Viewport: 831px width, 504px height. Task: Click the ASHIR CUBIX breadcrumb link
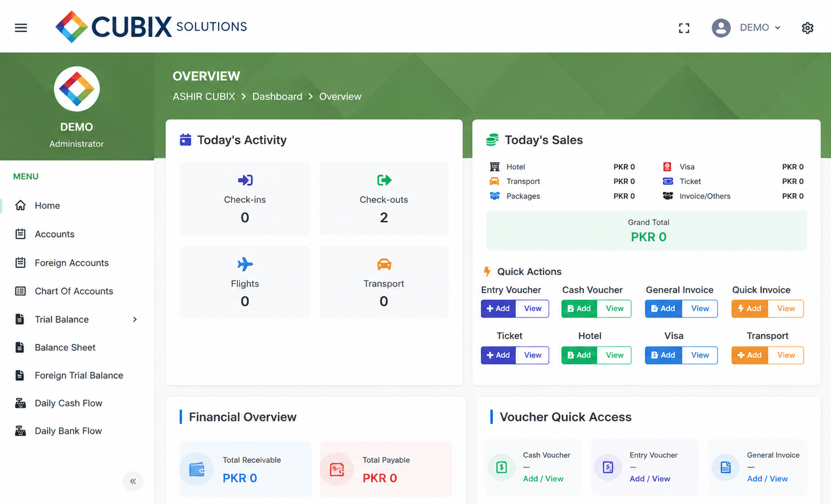coord(204,97)
